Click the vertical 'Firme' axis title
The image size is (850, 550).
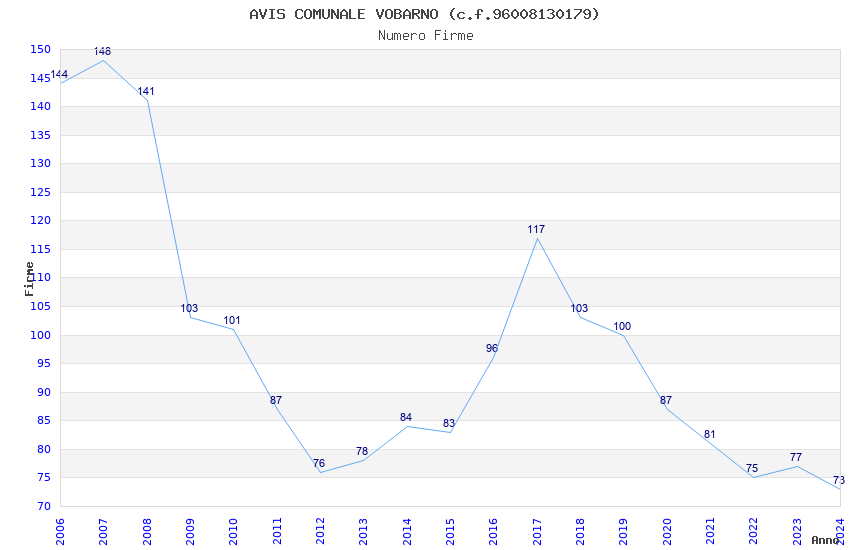tap(29, 279)
